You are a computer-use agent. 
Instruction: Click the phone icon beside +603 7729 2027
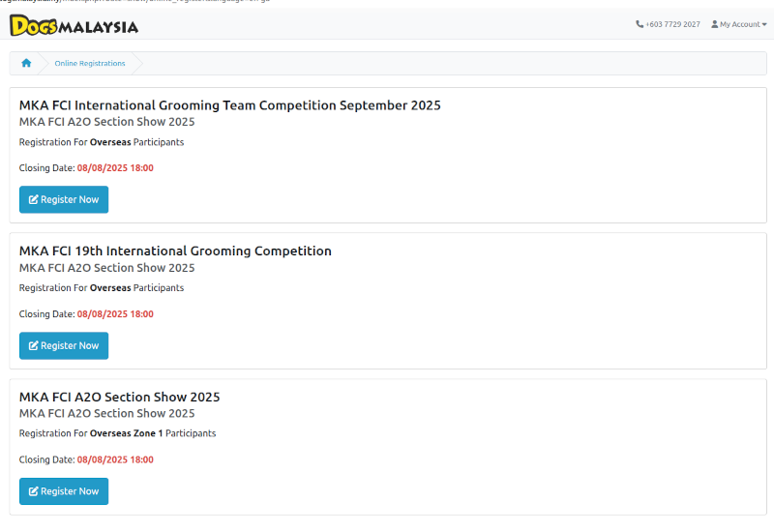point(640,24)
